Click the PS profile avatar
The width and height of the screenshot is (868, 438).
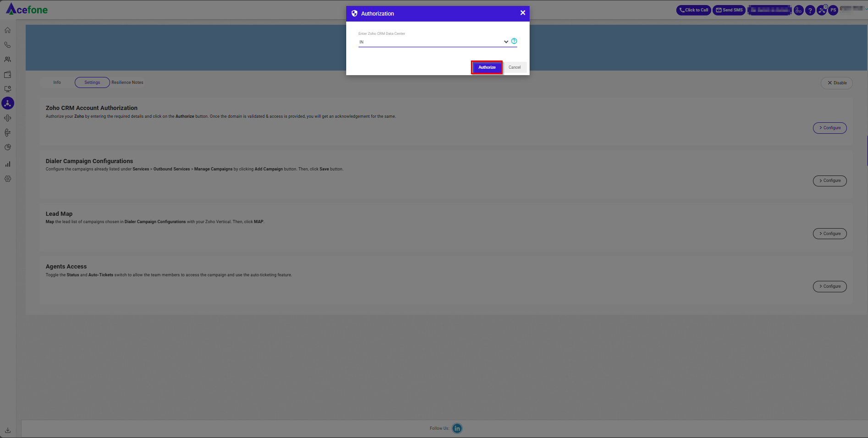pos(833,10)
